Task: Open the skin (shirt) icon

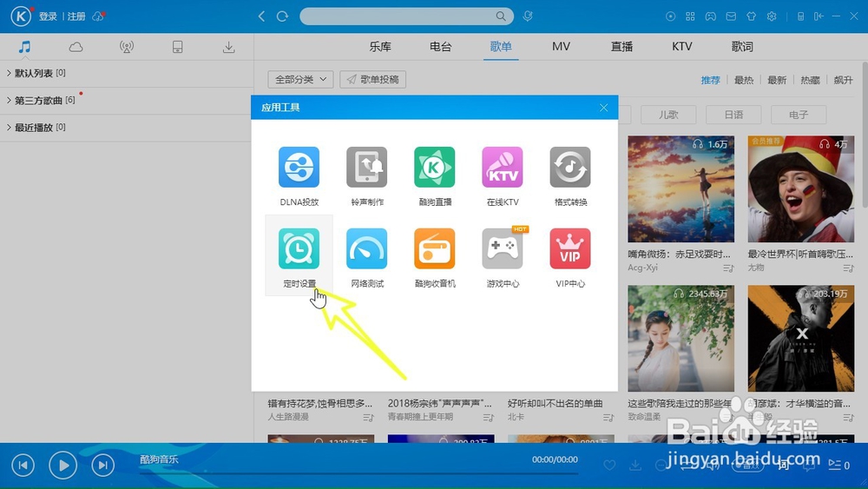Action: tap(751, 17)
